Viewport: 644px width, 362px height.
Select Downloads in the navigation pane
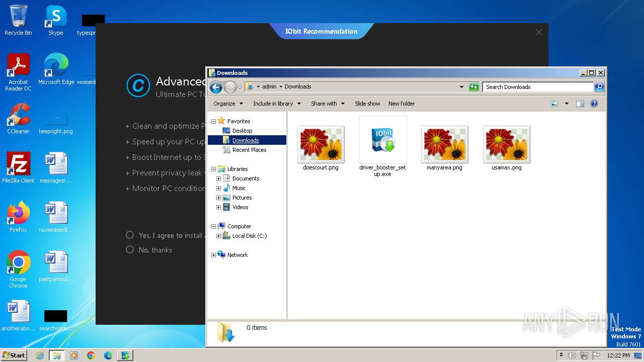point(246,140)
